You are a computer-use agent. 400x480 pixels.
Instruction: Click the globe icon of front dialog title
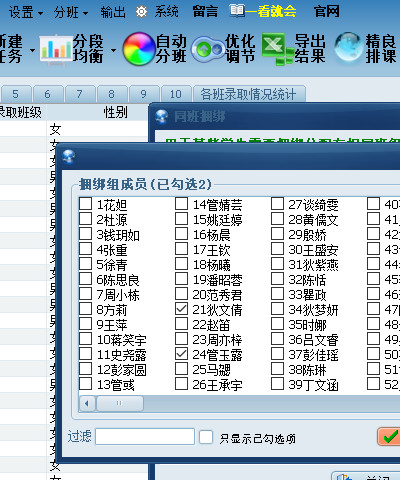[69, 157]
